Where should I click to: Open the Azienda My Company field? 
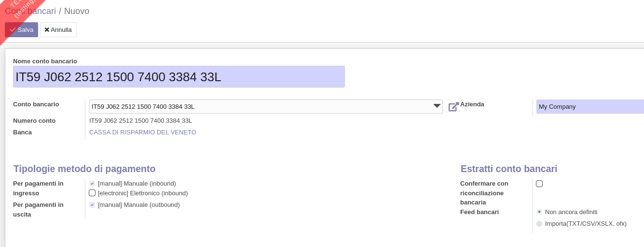click(589, 107)
